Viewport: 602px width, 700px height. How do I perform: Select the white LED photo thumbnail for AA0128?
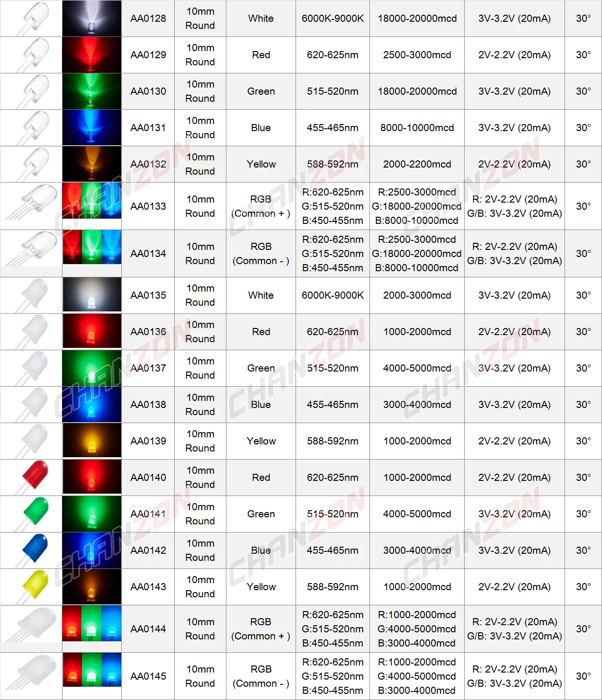[91, 18]
